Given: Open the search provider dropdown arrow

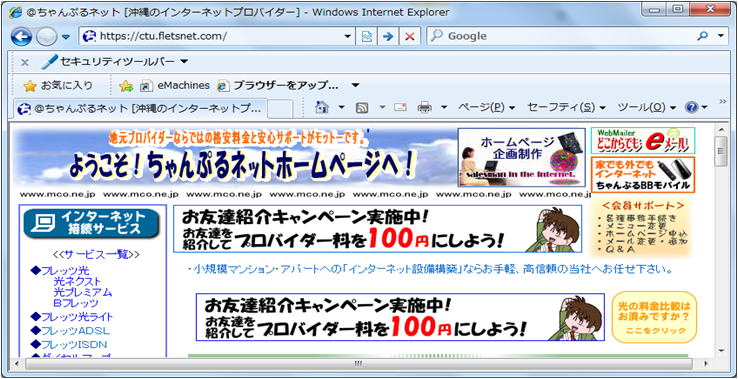Looking at the screenshot, I should (721, 36).
